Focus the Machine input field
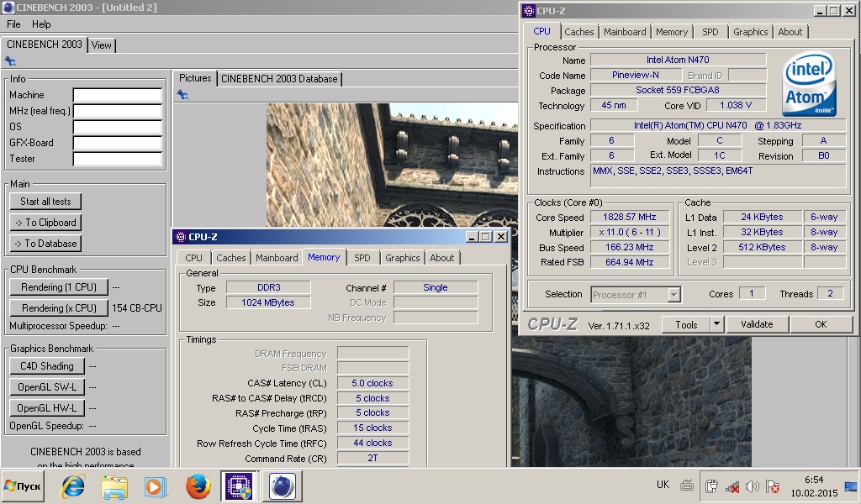 coord(117,96)
